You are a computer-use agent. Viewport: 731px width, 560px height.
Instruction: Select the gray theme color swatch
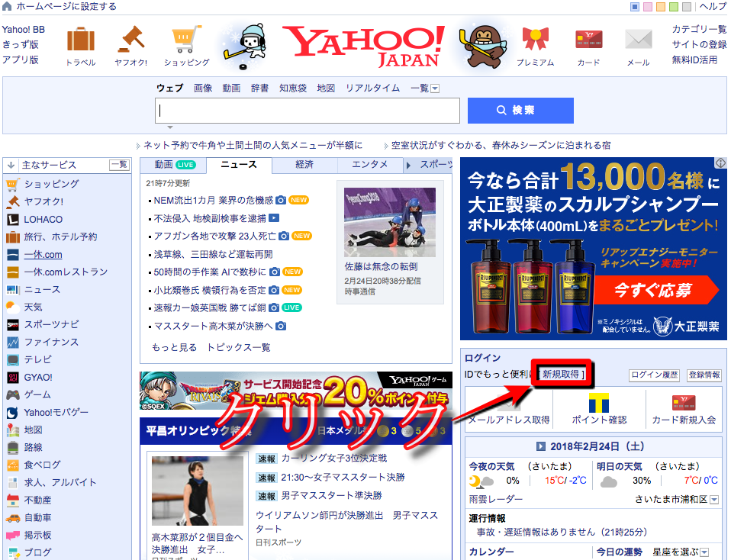687,7
